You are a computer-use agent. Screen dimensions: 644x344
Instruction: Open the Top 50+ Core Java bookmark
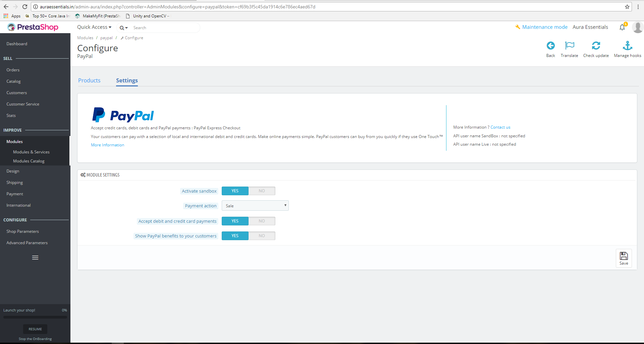[x=48, y=16]
